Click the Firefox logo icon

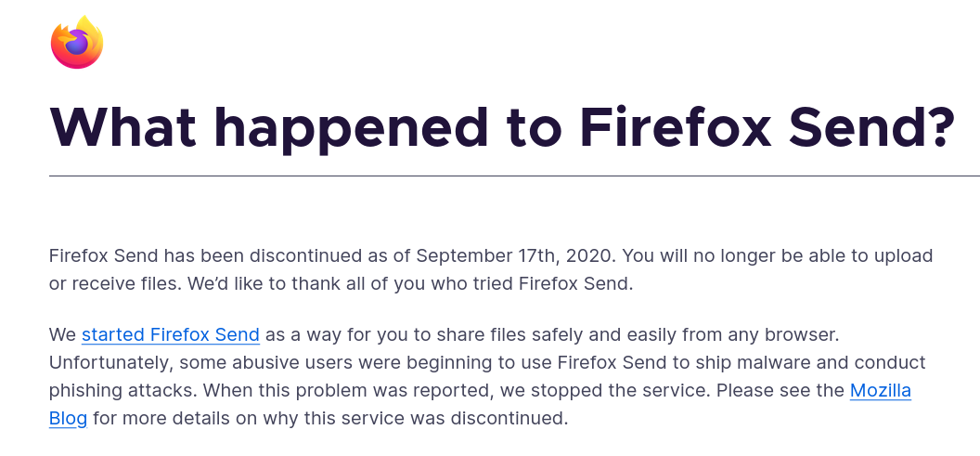click(77, 43)
